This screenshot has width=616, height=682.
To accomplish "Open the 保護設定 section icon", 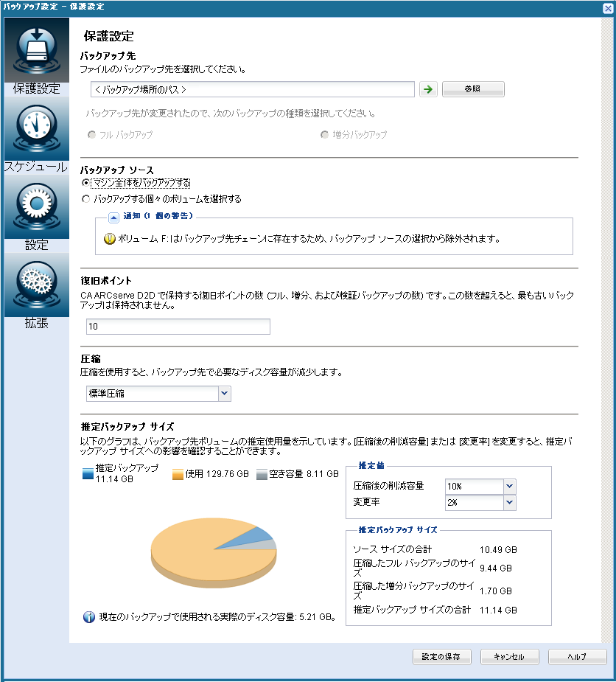I will [37, 50].
